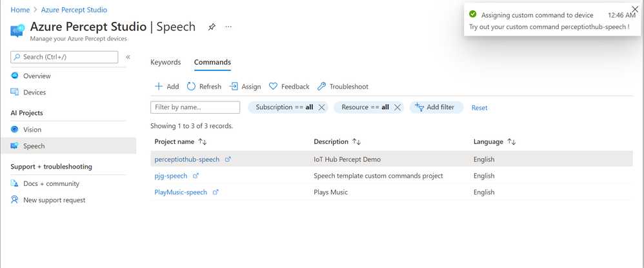Remove the Resource filter
The image size is (644, 268).
click(x=397, y=107)
